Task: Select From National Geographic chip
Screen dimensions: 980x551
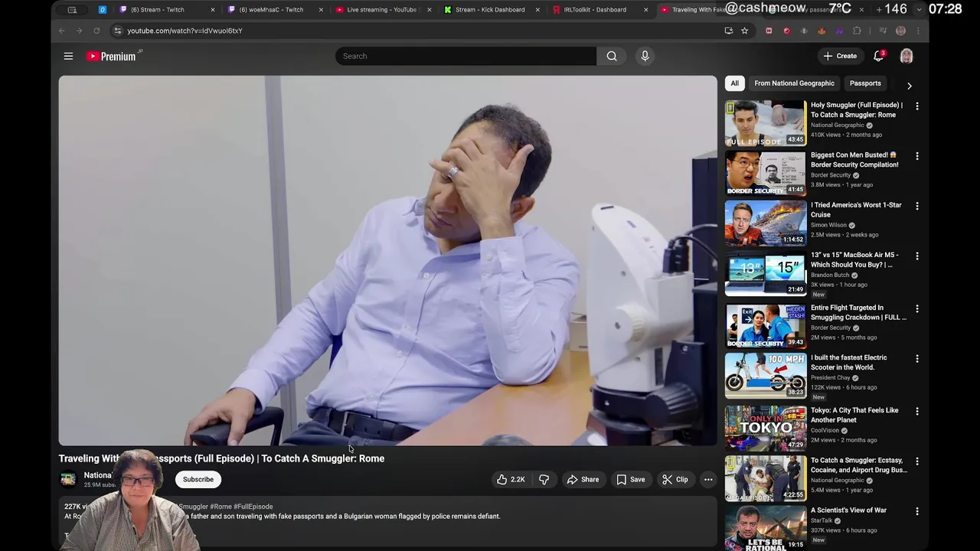Action: [794, 83]
